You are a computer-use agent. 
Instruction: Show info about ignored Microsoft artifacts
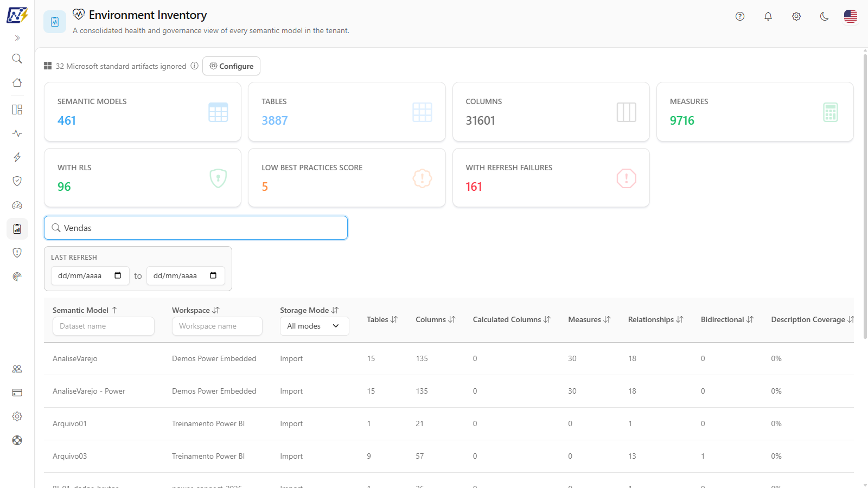point(194,66)
